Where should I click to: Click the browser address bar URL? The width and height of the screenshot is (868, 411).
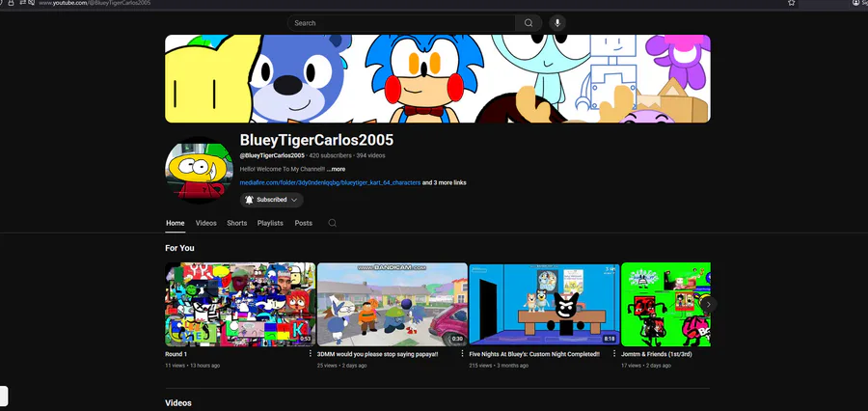click(95, 3)
